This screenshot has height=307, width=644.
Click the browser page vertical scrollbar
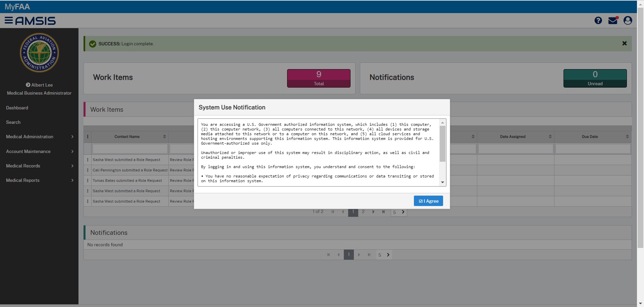[640, 127]
